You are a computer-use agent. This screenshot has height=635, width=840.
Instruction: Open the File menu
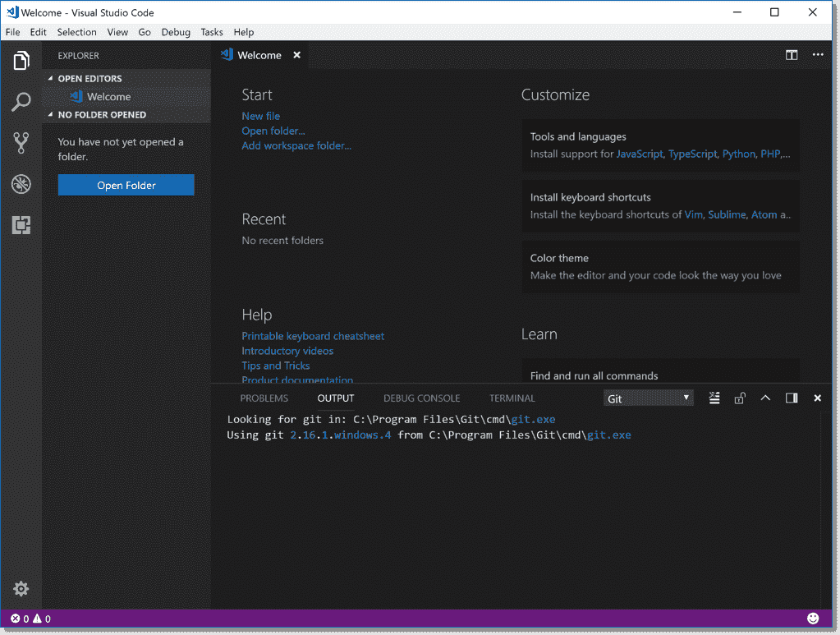(x=12, y=32)
